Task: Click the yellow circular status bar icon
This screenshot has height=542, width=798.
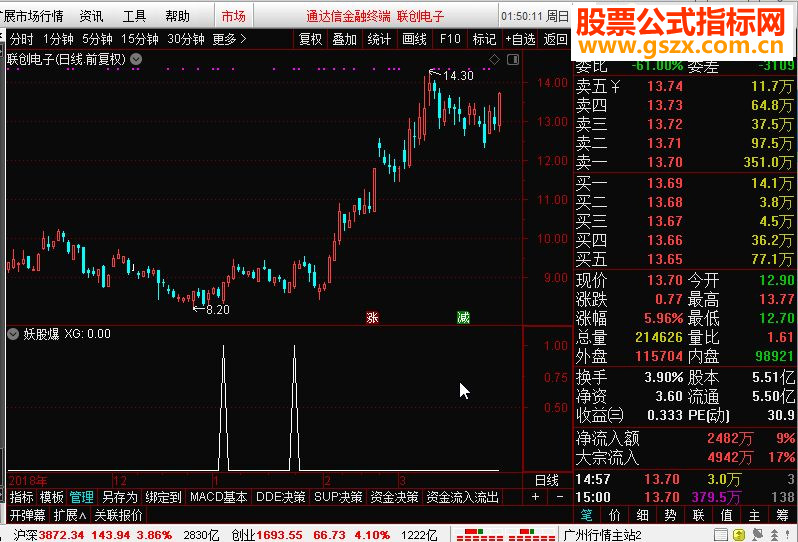Action: click(x=739, y=535)
